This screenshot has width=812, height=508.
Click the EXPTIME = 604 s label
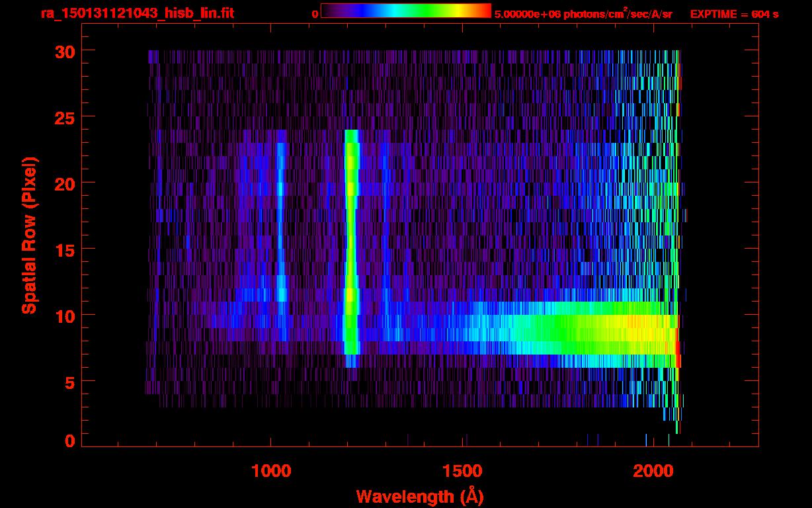[734, 14]
